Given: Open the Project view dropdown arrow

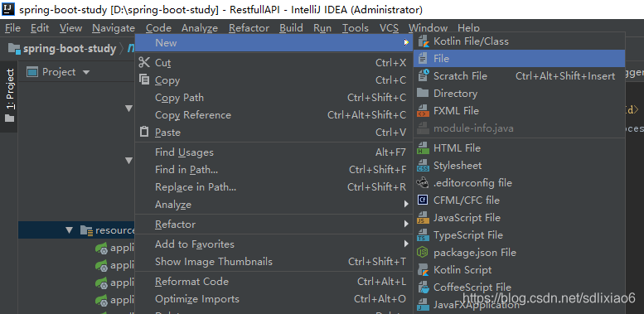Looking at the screenshot, I should pos(86,73).
